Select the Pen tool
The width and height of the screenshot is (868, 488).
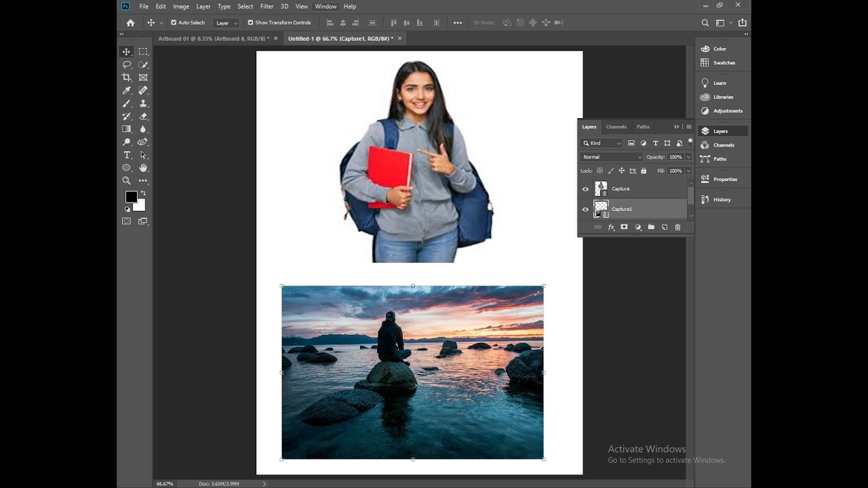tap(143, 142)
